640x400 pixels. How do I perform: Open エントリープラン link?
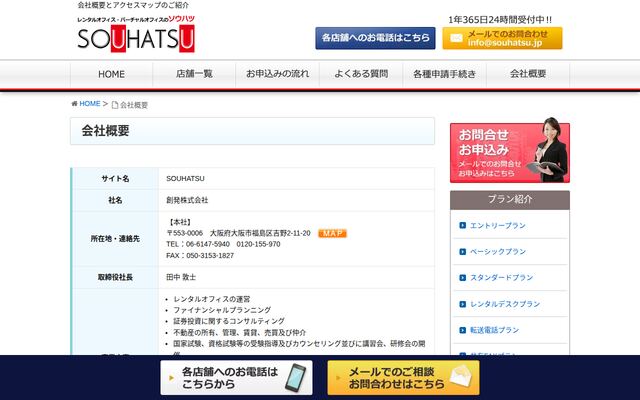pos(498,226)
